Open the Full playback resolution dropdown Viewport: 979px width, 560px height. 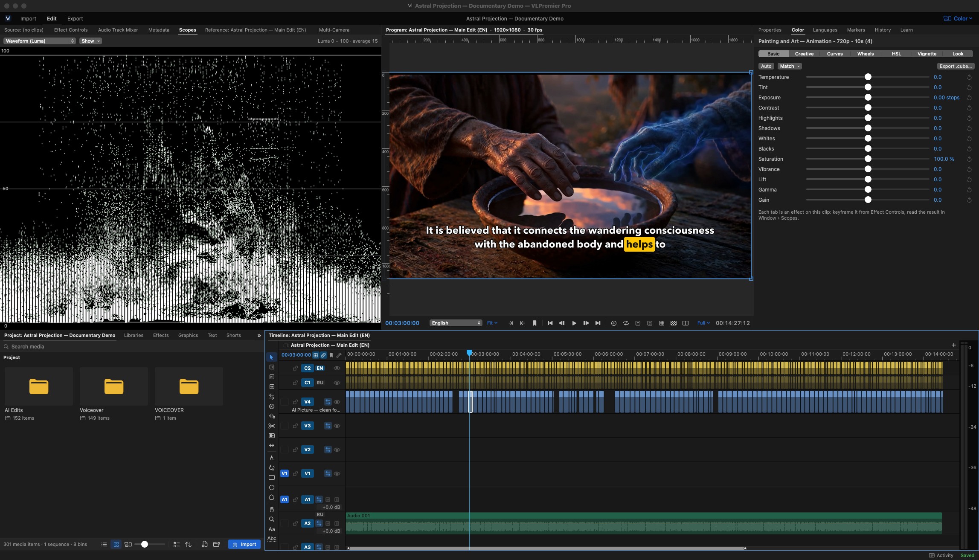coord(703,323)
